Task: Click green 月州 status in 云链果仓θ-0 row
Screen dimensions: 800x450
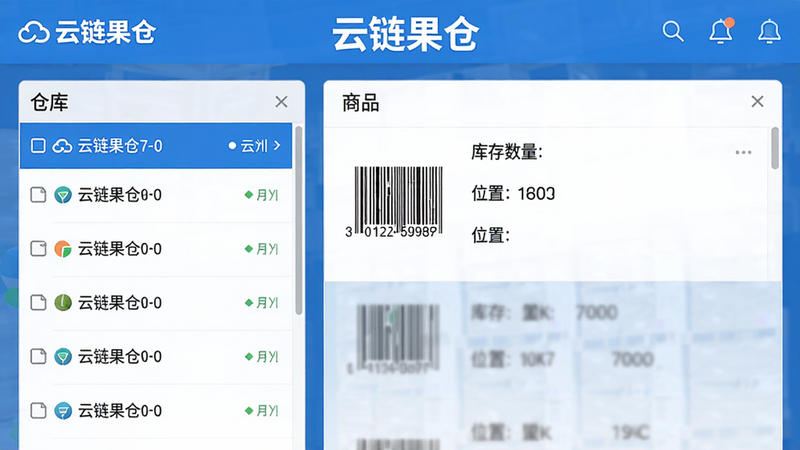Action: tap(261, 195)
